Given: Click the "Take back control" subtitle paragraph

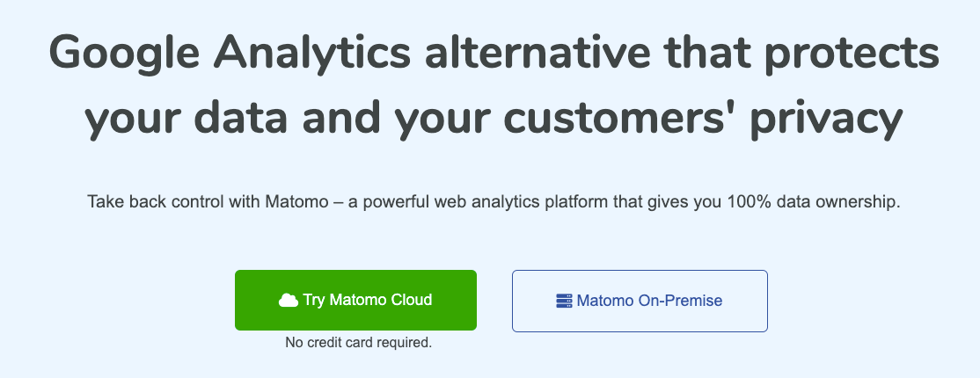Looking at the screenshot, I should 494,202.
